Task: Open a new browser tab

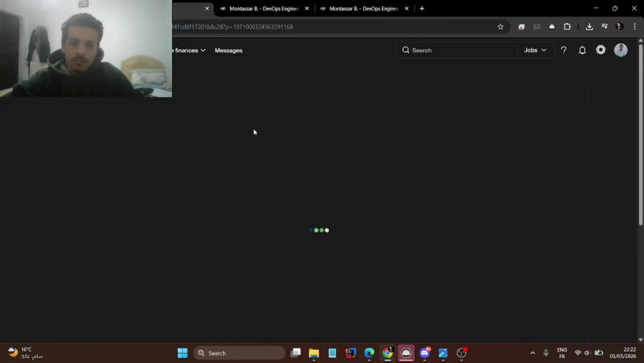Action: pos(422,8)
